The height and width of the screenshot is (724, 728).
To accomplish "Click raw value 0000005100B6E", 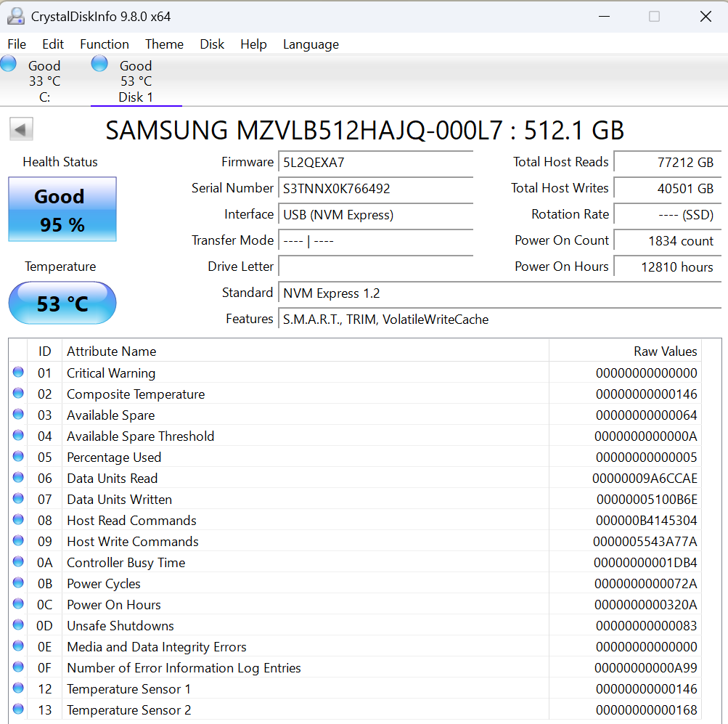I will tap(647, 500).
